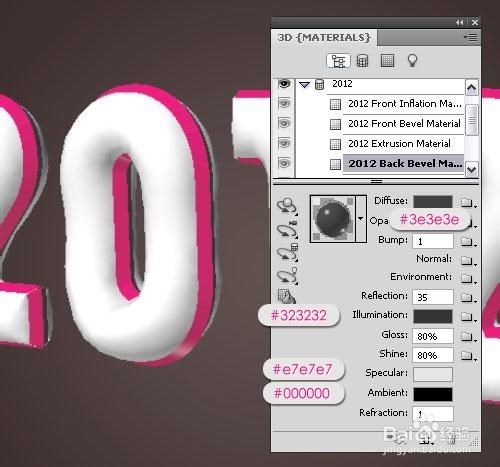The width and height of the screenshot is (500, 467).
Task: Toggle visibility of the 2012 mesh
Action: [284, 84]
